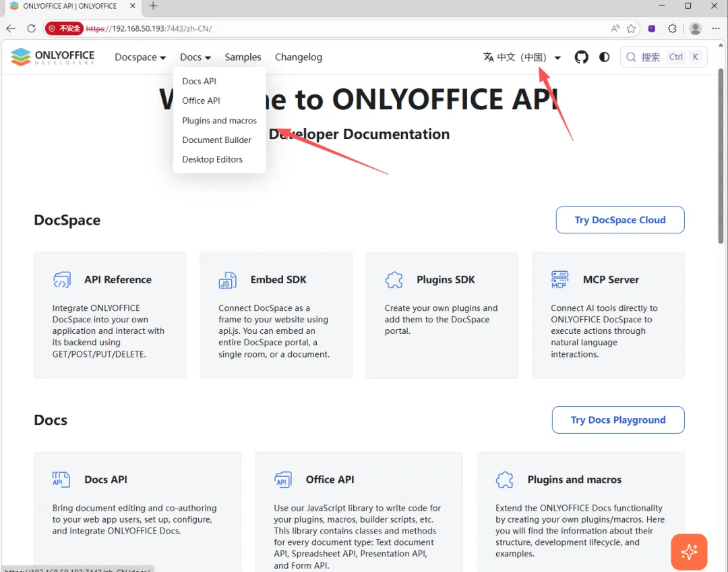Open the Embed SDK card title
728x572 pixels.
[278, 280]
